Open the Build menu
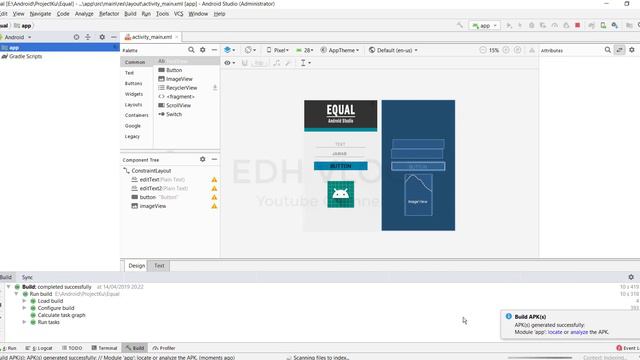640x360 pixels. coord(130,14)
